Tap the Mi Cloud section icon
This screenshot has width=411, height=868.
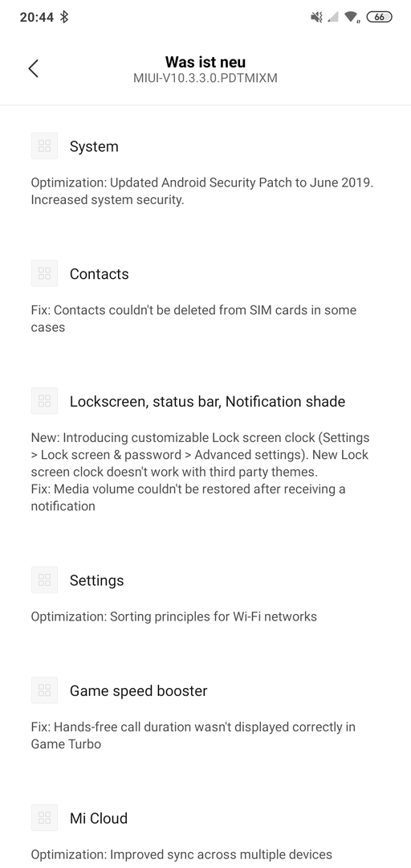[44, 817]
